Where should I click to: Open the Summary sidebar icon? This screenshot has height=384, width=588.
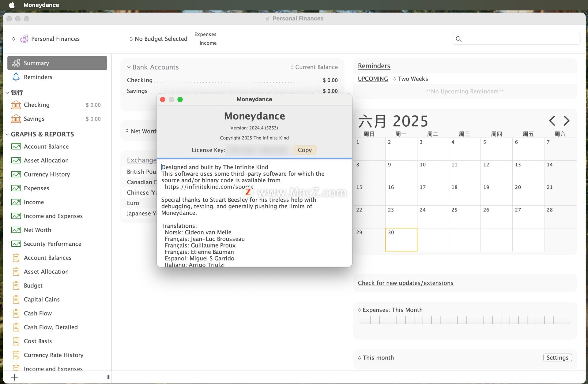point(16,63)
